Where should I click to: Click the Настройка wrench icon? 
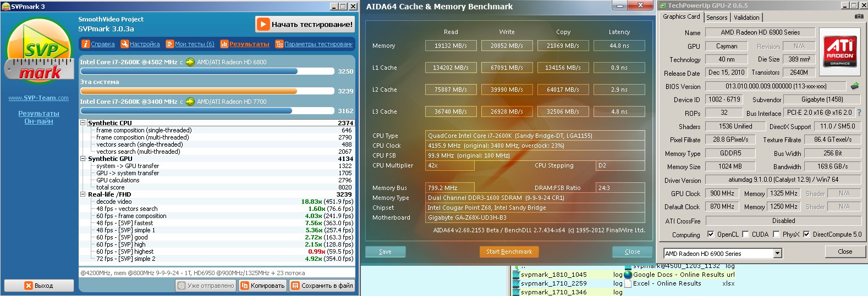pos(125,44)
